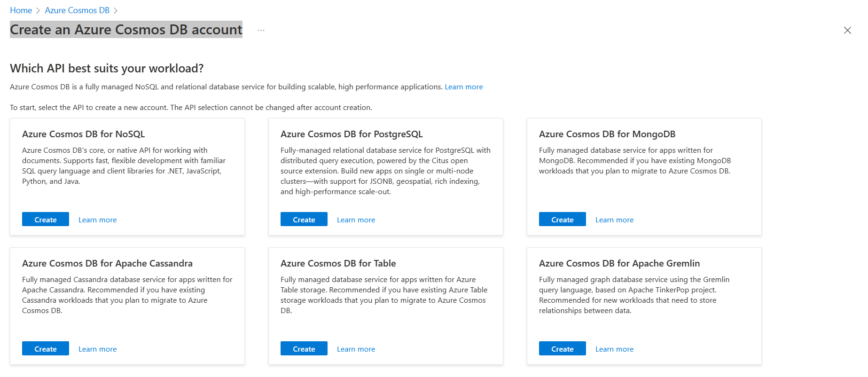
Task: Open Azure Cosmos DB breadcrumb link
Action: [77, 10]
